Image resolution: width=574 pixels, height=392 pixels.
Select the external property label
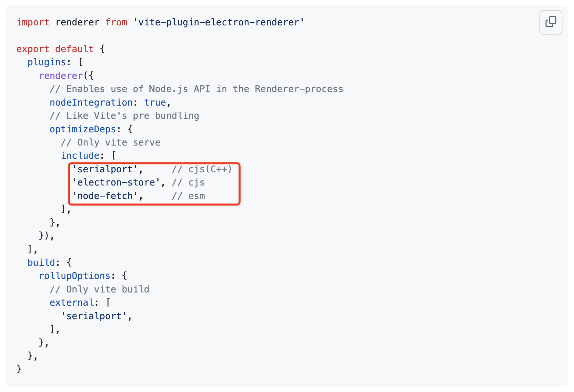71,302
